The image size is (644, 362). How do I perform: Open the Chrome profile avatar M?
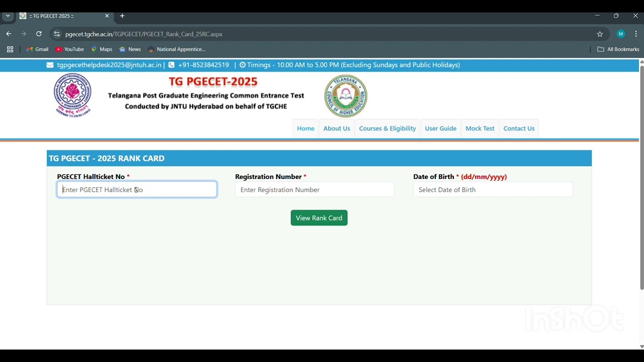621,34
